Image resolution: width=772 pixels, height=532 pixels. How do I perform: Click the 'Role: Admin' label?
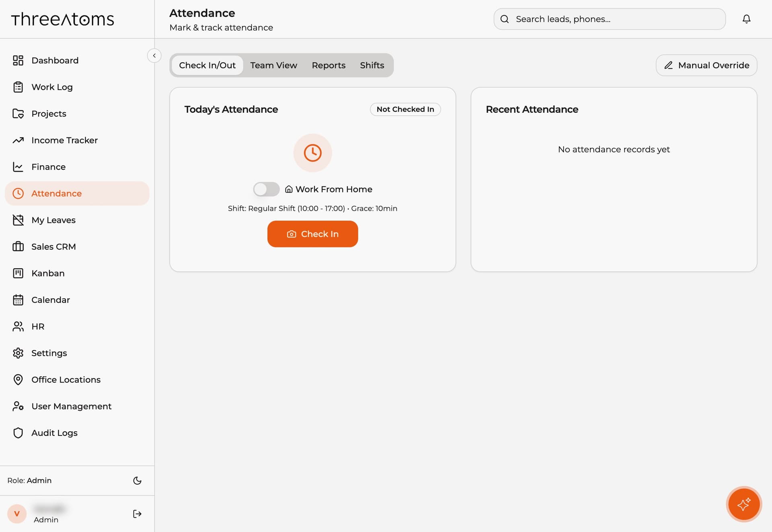(29, 481)
